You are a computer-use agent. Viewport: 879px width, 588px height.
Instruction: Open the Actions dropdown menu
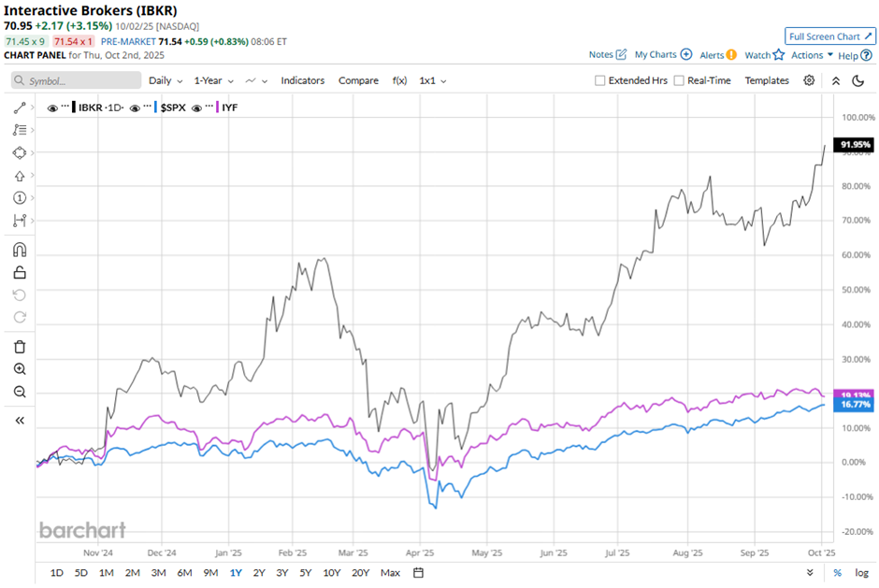[812, 55]
